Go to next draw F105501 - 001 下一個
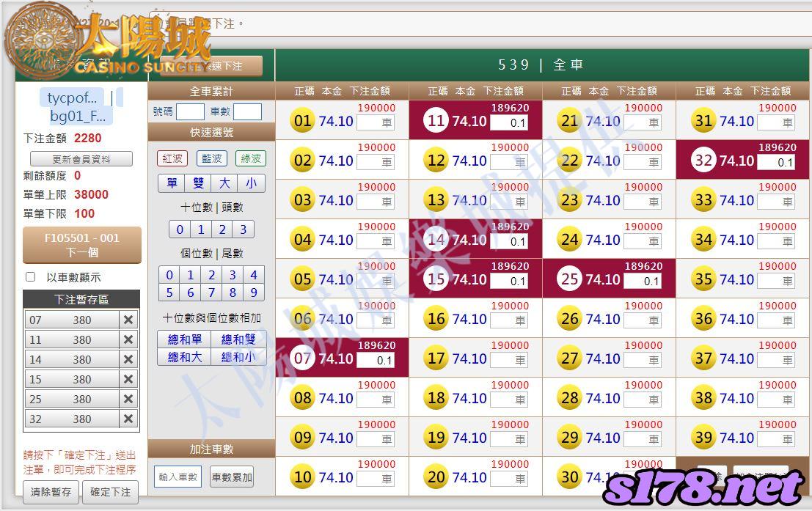This screenshot has width=812, height=511. pyautogui.click(x=82, y=245)
